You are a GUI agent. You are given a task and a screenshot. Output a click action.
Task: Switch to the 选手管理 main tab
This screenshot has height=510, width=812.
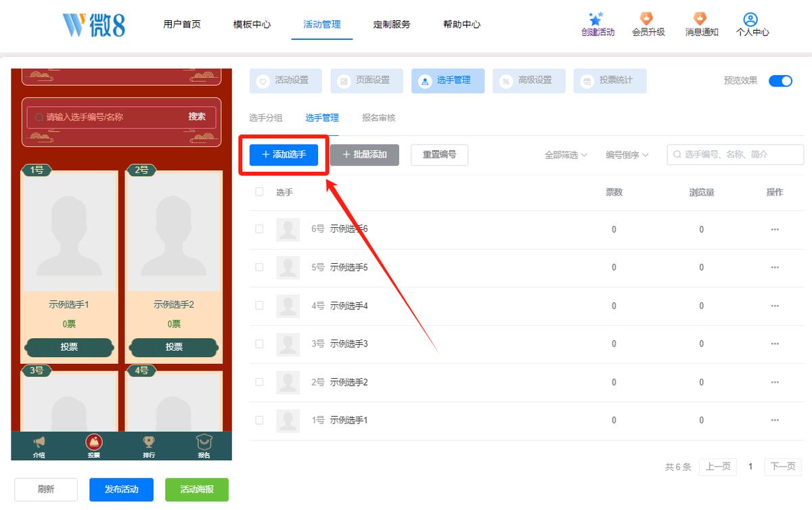448,80
